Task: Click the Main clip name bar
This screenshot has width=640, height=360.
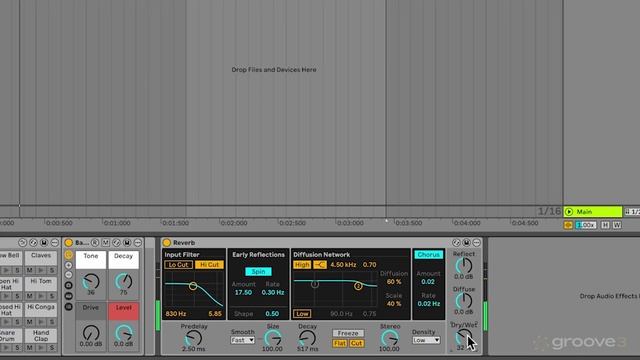Action: click(x=593, y=211)
